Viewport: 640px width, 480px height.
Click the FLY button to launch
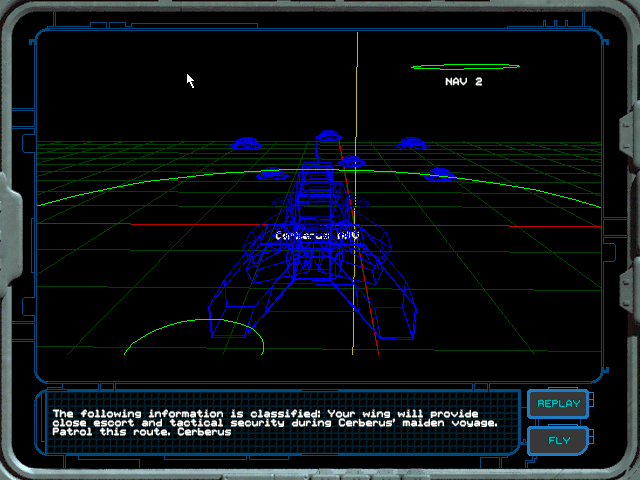(x=558, y=439)
